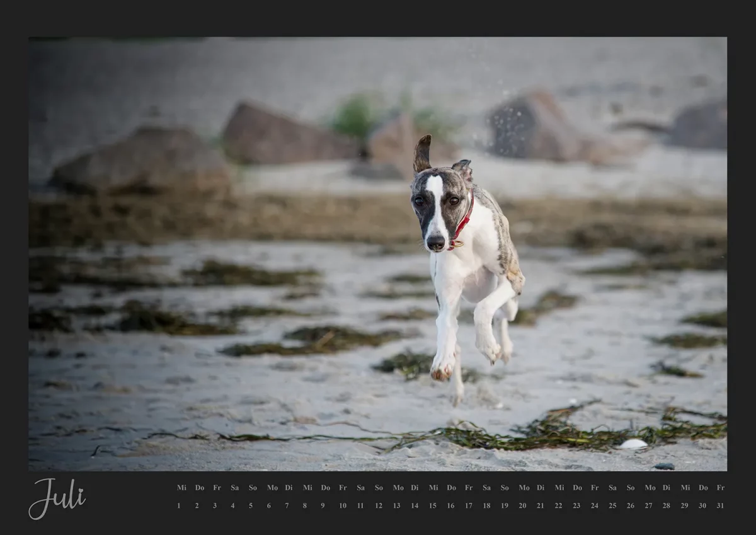Choose day 10 in the calendar
This screenshot has width=756, height=535.
tap(343, 505)
